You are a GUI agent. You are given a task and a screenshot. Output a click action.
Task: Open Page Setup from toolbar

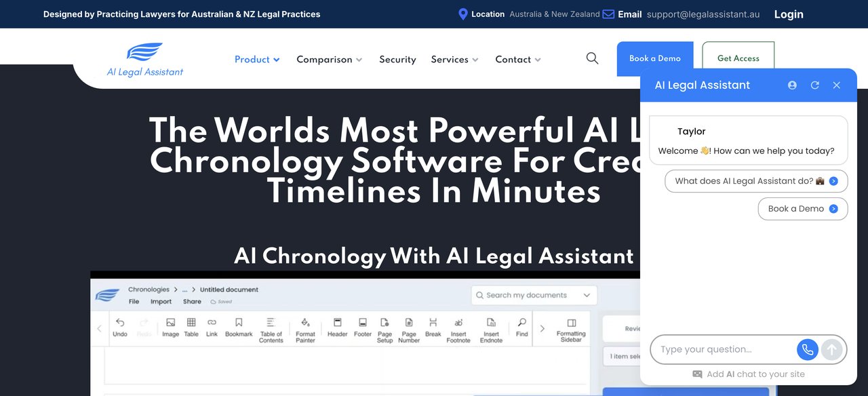point(384,330)
